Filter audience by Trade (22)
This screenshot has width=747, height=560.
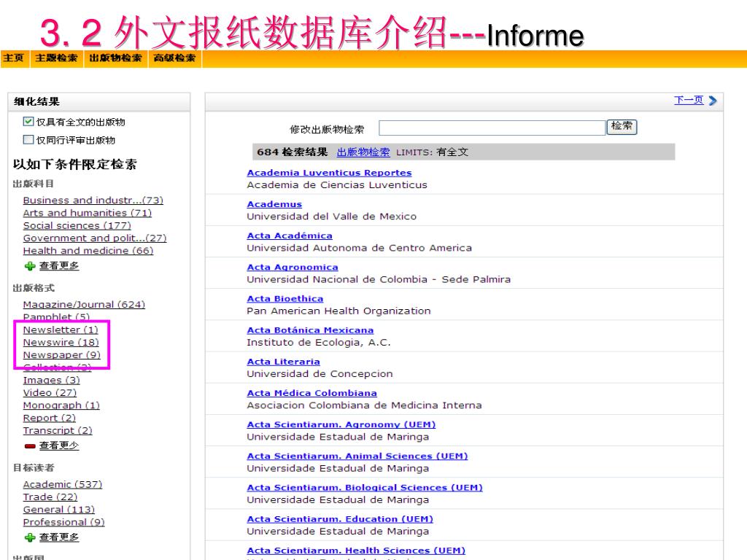point(50,497)
